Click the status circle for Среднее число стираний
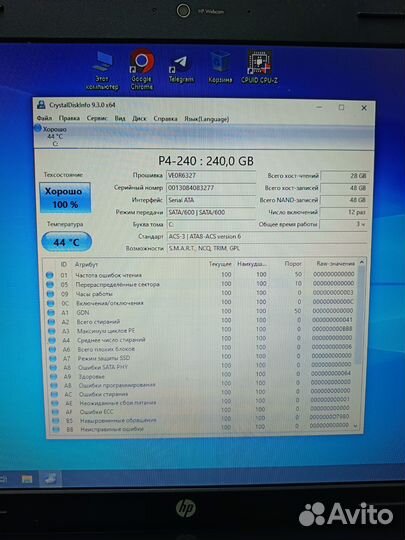The width and height of the screenshot is (405, 540). [52, 340]
